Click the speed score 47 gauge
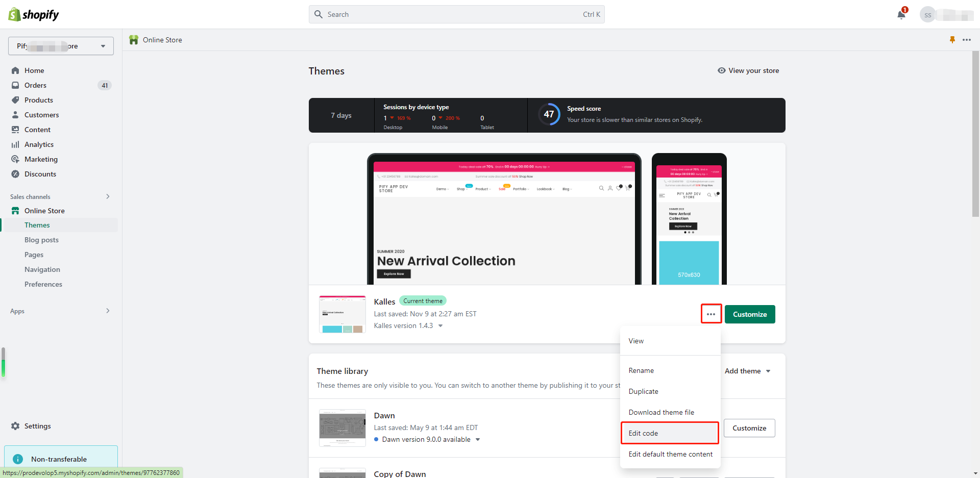This screenshot has height=478, width=980. pyautogui.click(x=549, y=114)
